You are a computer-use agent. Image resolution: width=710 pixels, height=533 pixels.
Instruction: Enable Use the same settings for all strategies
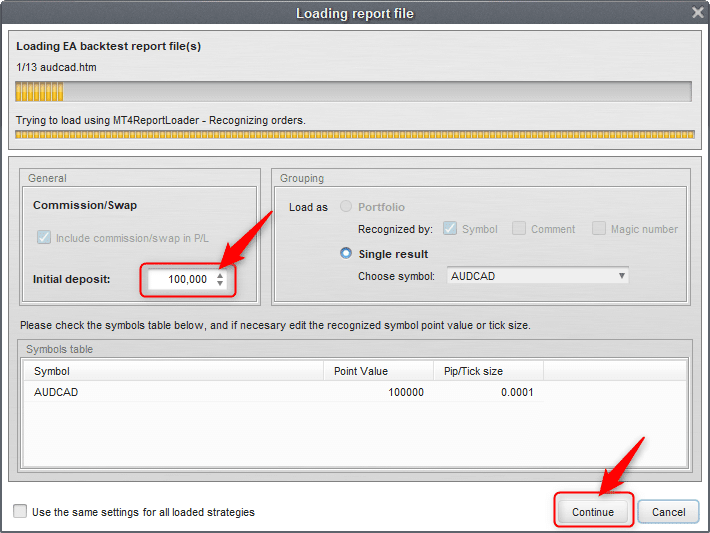20,511
